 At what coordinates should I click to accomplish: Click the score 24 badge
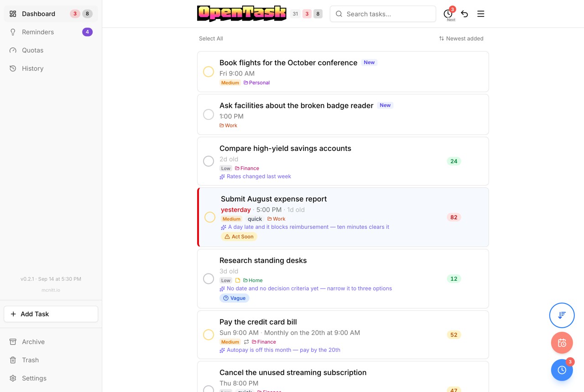tap(454, 161)
